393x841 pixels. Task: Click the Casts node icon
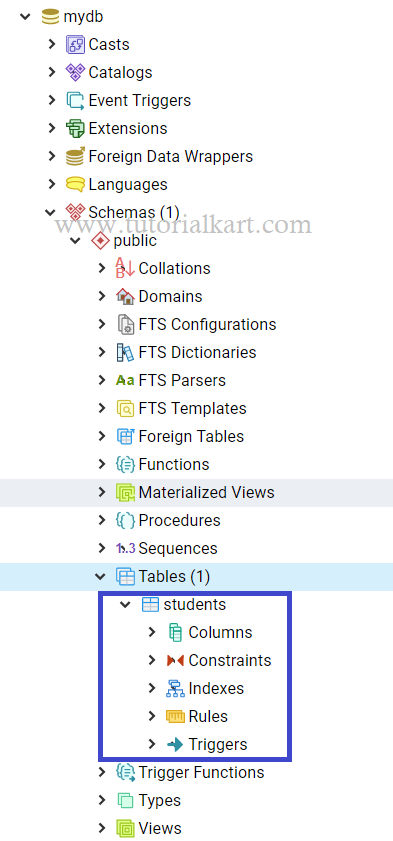click(75, 45)
